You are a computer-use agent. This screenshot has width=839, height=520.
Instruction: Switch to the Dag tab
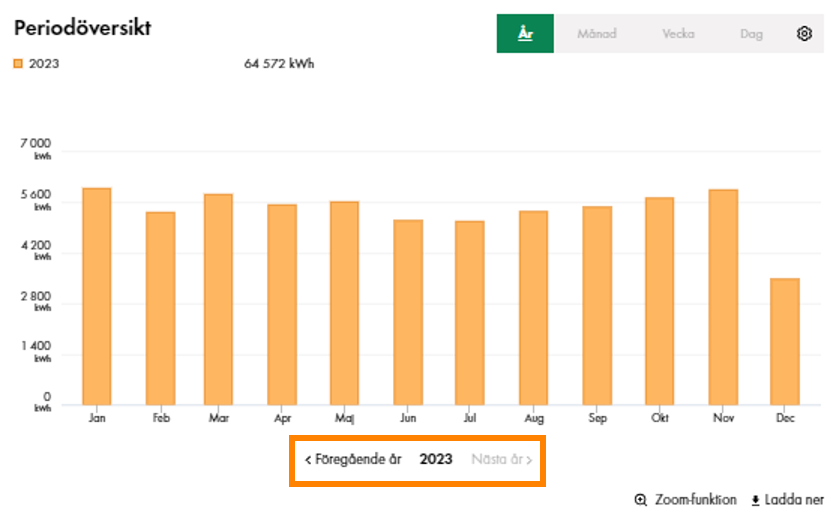[751, 34]
